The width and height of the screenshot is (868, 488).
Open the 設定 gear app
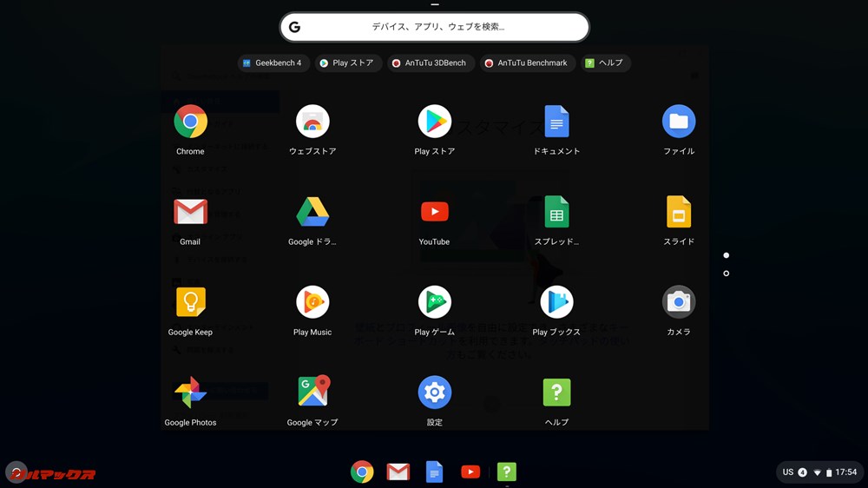[435, 392]
